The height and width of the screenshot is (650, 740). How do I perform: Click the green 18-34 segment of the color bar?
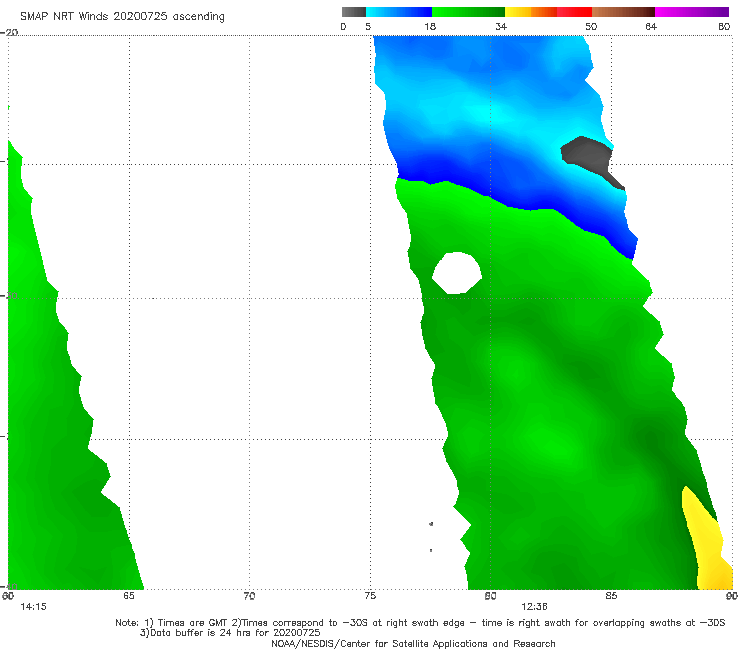[x=469, y=12]
